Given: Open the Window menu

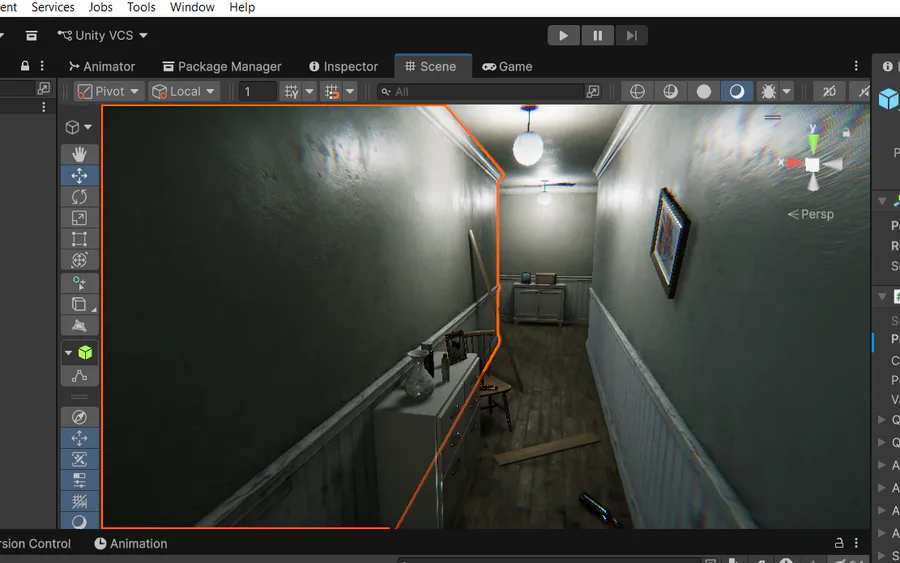Looking at the screenshot, I should pos(192,7).
